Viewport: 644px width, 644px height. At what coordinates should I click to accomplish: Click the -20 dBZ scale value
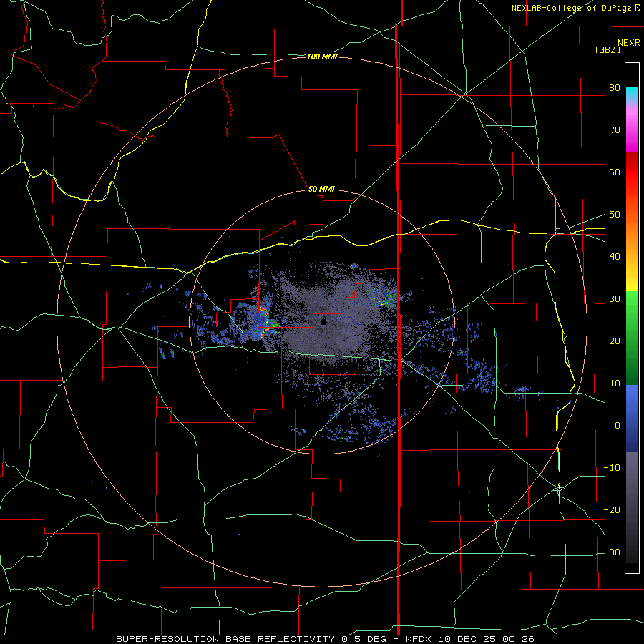click(x=612, y=509)
